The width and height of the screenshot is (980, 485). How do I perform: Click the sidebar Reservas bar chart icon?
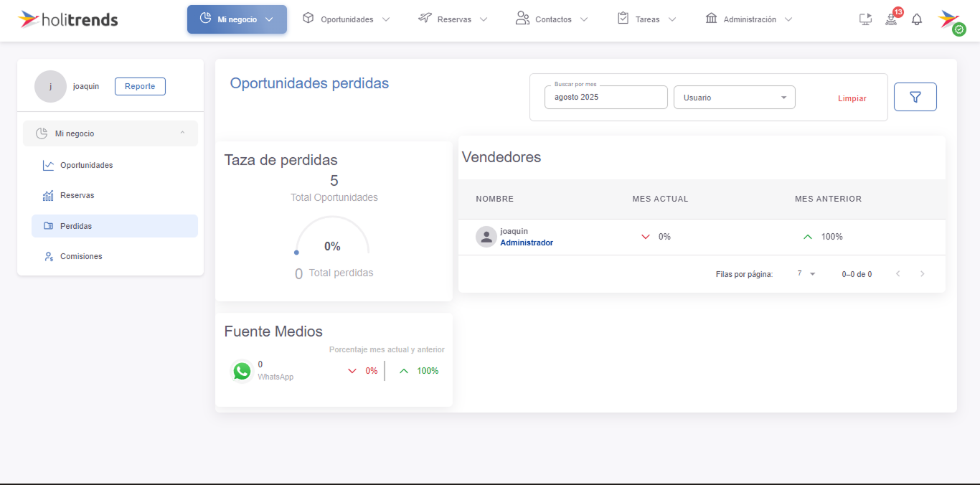coord(48,195)
